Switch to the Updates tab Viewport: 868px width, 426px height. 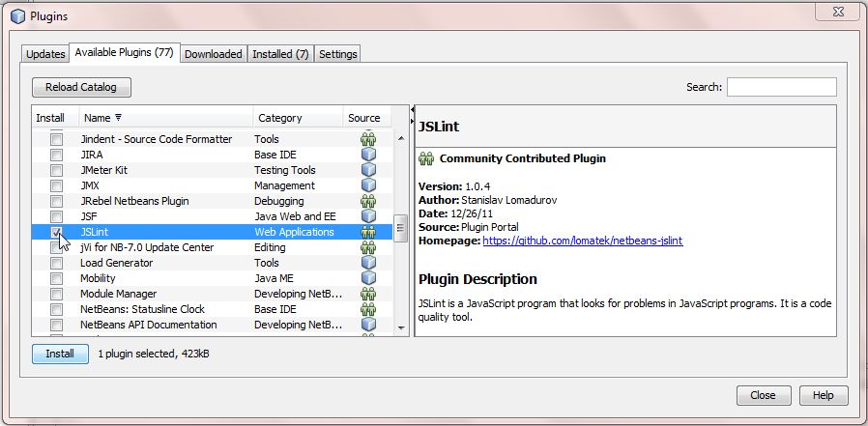coord(45,54)
